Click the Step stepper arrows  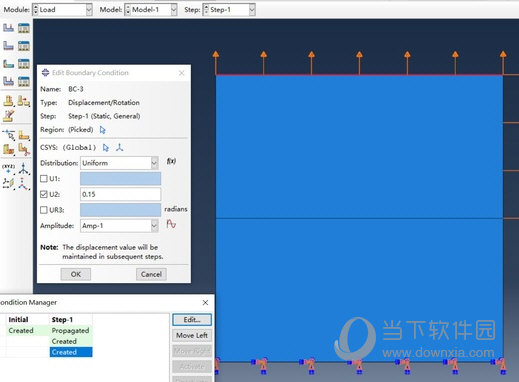click(206, 10)
